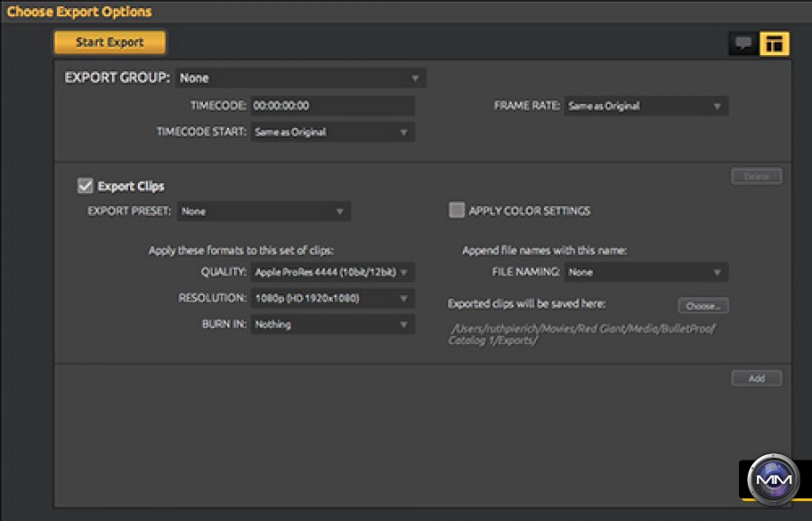Choose an Export Preset from dropdown
This screenshot has width=812, height=521.
coord(263,211)
